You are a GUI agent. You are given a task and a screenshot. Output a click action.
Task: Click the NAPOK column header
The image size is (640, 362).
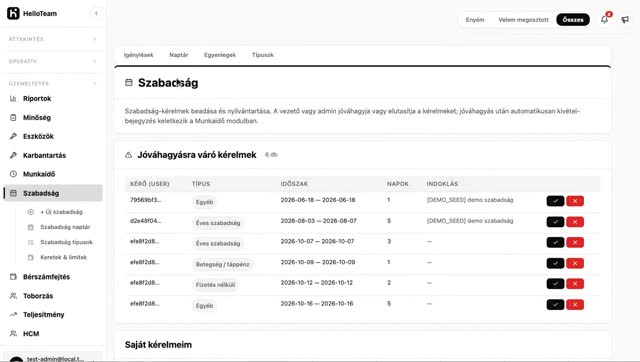click(398, 184)
